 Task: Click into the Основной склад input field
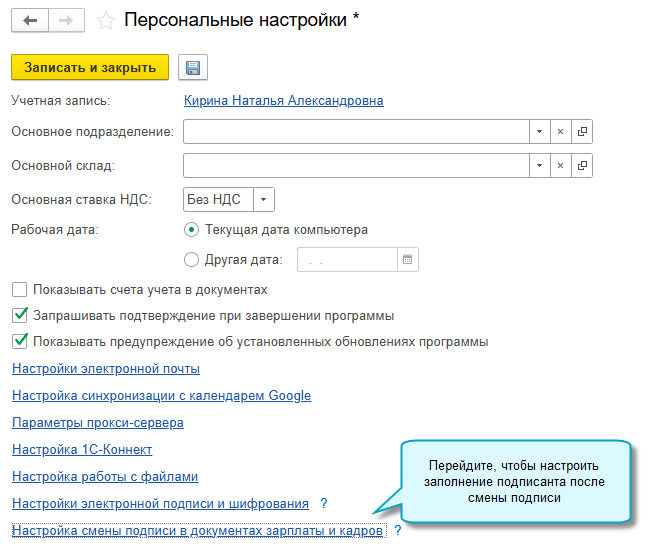coord(356,166)
